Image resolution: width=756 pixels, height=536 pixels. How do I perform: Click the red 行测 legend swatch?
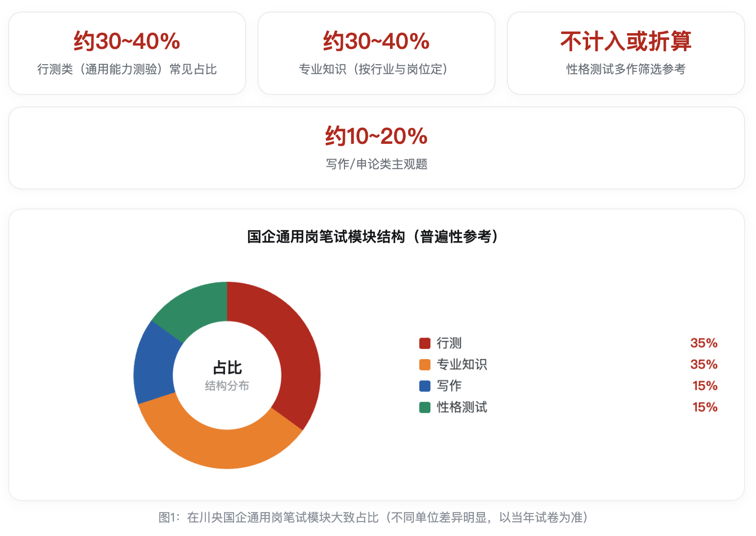[425, 343]
